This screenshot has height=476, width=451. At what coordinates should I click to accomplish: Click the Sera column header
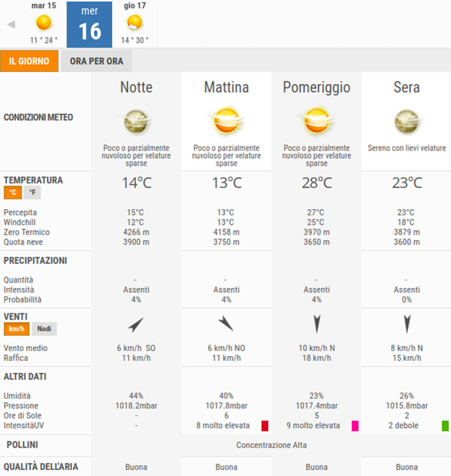(407, 87)
